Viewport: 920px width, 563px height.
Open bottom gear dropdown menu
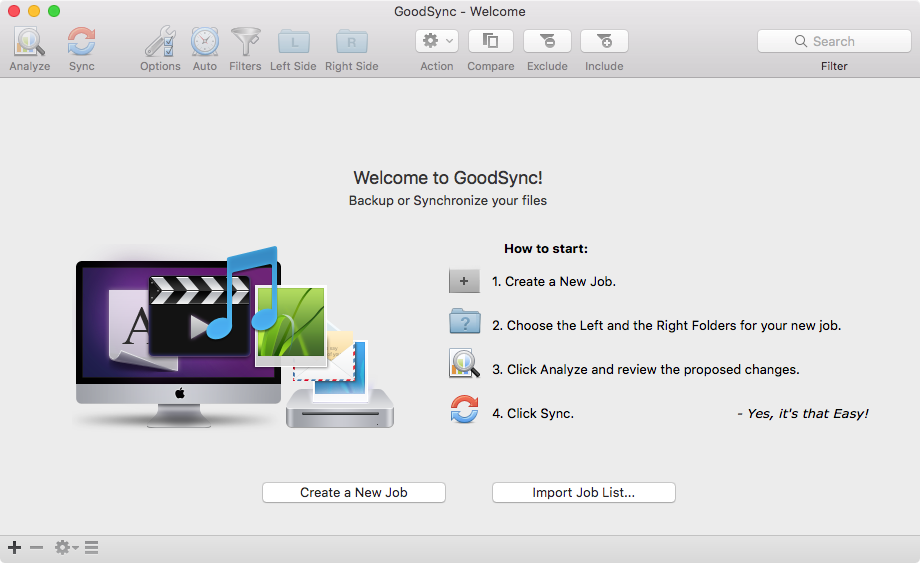click(66, 548)
